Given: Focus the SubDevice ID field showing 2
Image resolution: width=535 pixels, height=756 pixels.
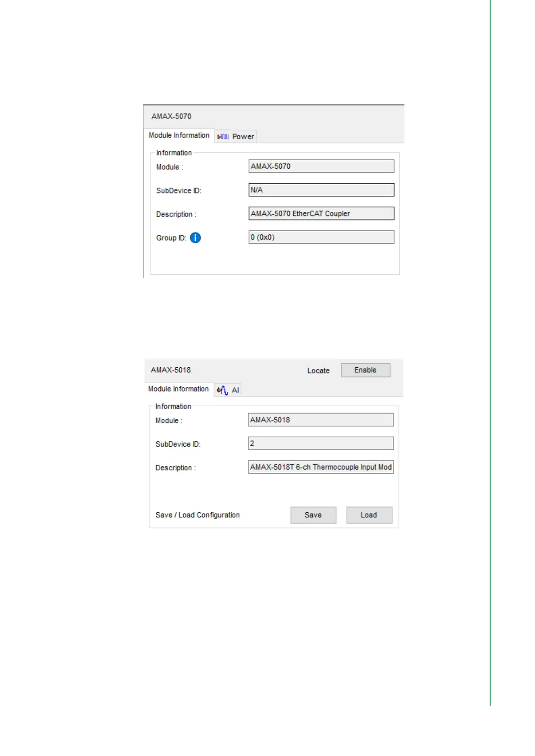Looking at the screenshot, I should coord(320,444).
